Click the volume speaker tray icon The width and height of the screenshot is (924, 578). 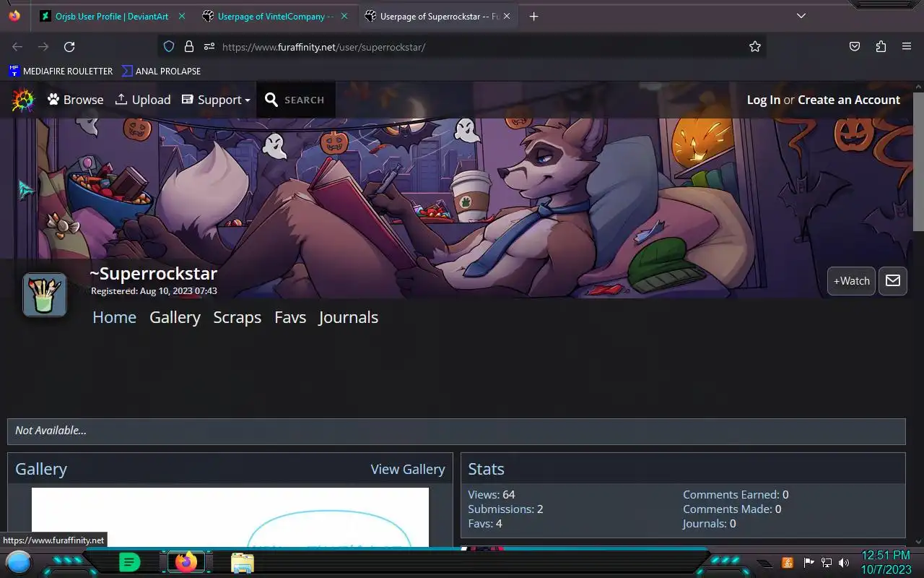coord(844,563)
